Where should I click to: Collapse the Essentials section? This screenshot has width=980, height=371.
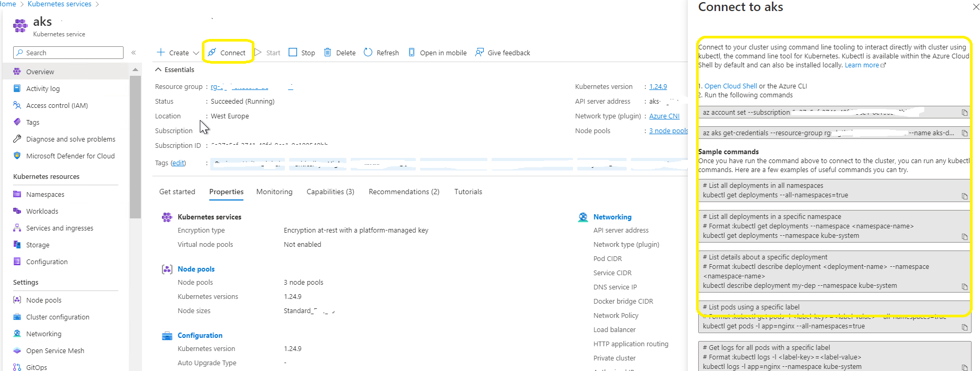[x=158, y=69]
